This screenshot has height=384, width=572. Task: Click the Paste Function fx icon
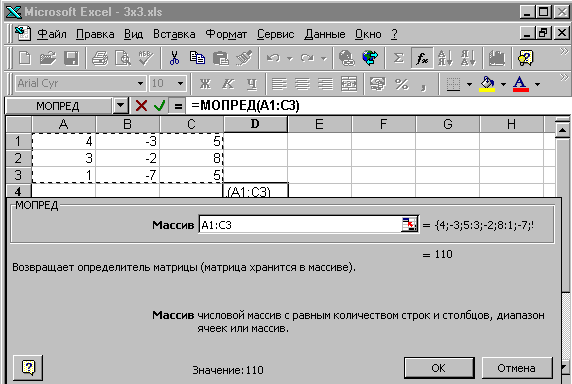pos(422,58)
